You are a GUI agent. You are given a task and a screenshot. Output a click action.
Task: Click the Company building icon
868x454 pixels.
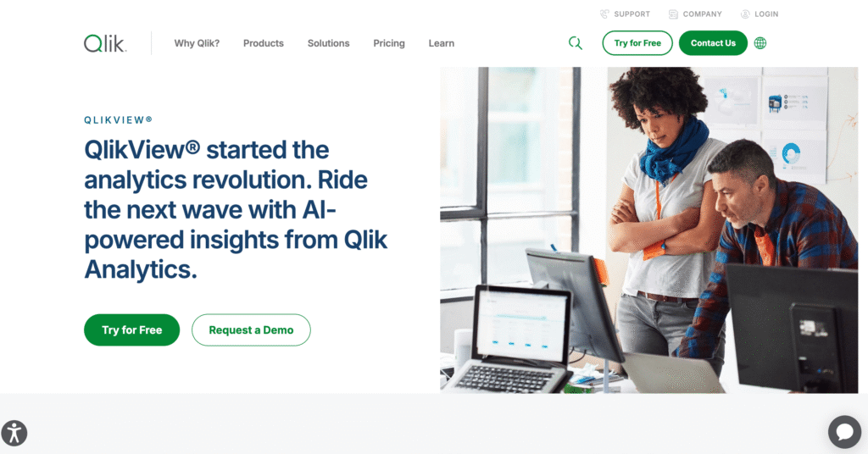point(673,14)
